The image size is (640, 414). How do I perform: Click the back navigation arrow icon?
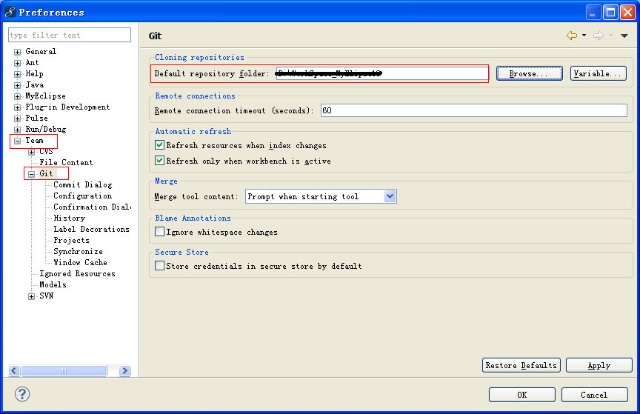[x=572, y=36]
